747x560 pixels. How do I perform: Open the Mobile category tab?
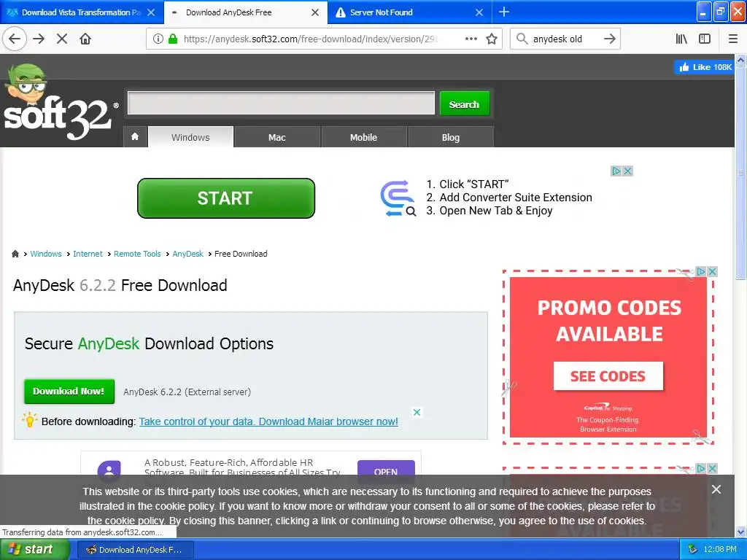[363, 137]
